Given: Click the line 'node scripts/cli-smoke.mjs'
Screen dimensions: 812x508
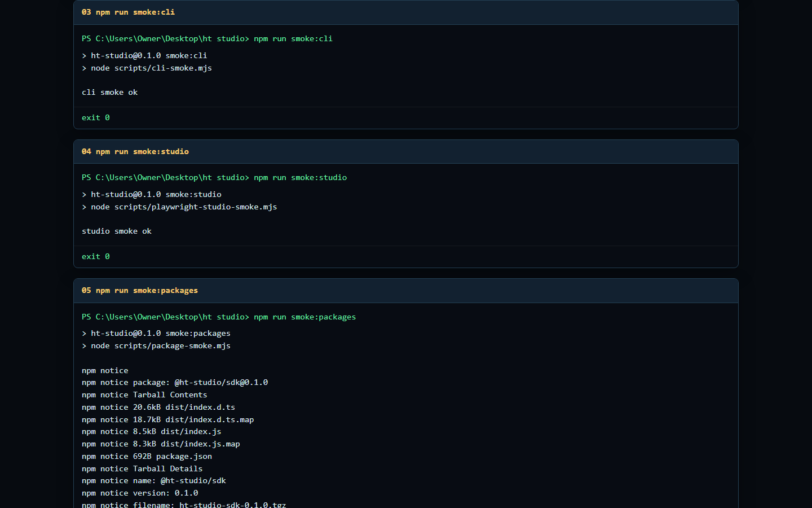Looking at the screenshot, I should tap(147, 68).
